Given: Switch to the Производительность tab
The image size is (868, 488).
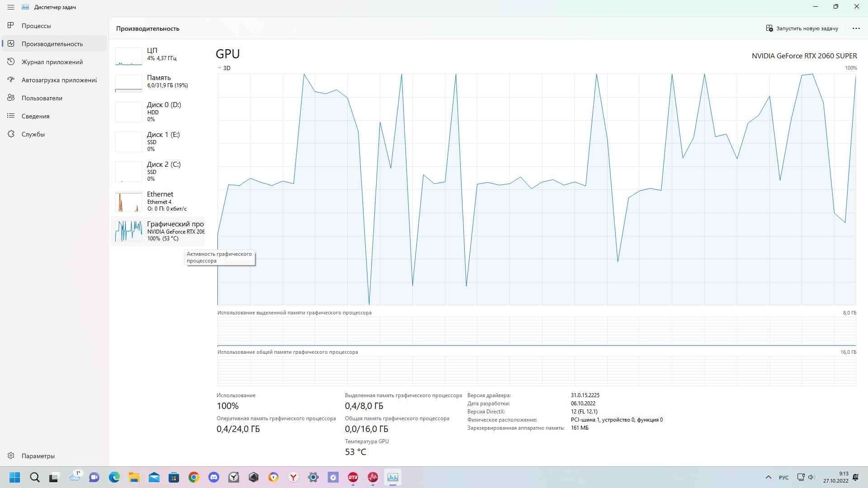Looking at the screenshot, I should 52,44.
